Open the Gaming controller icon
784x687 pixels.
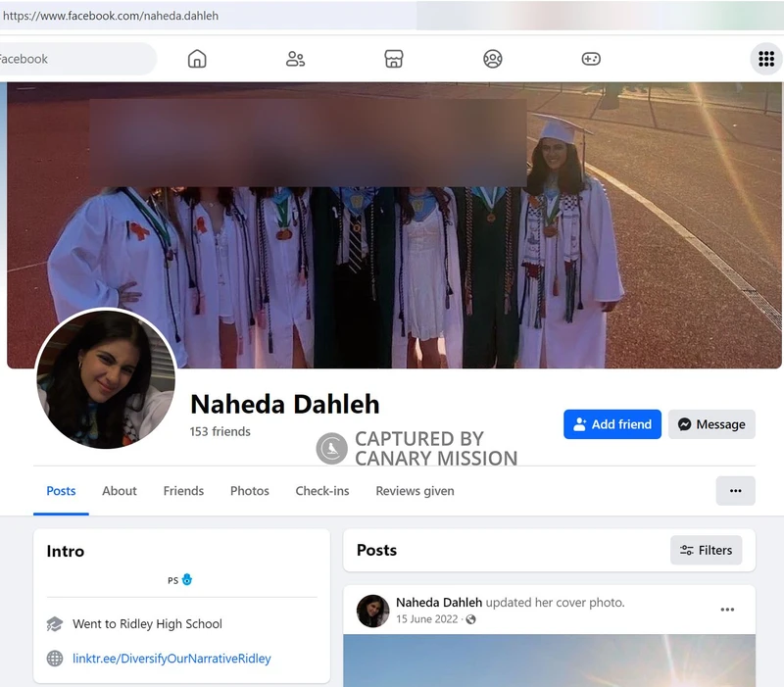[x=591, y=59]
